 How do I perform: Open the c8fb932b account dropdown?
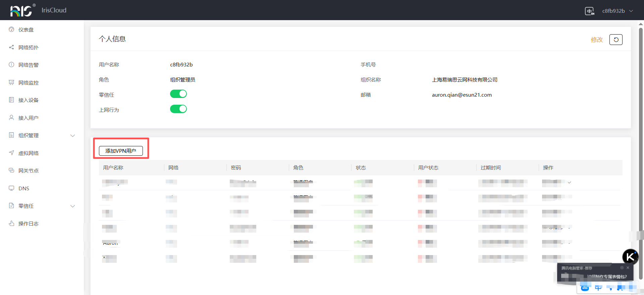617,11
